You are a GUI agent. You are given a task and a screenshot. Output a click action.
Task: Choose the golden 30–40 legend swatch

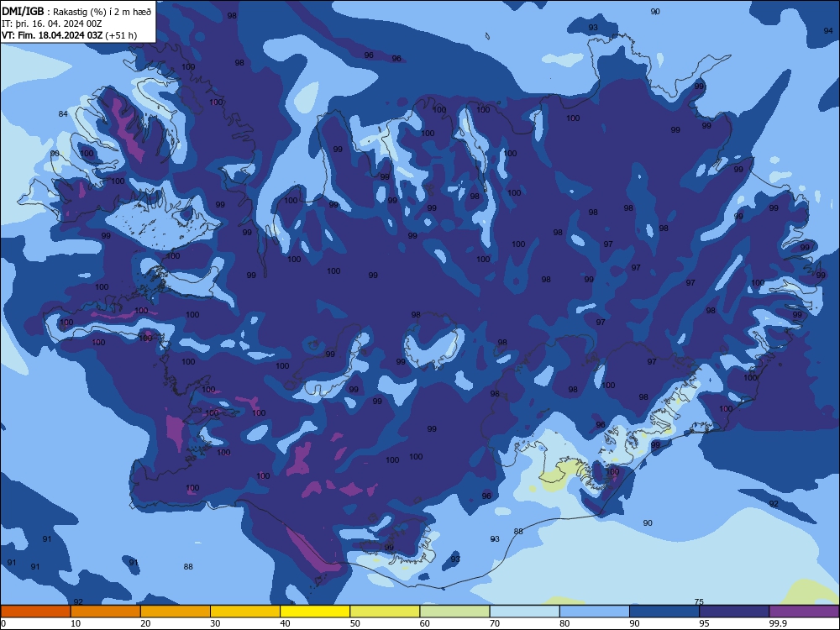point(245,612)
